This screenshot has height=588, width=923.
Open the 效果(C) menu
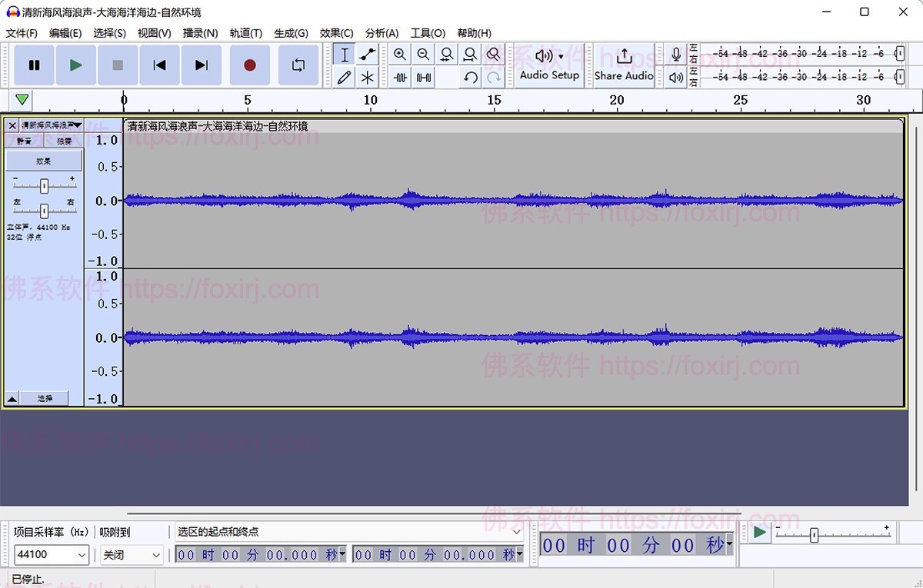(335, 33)
